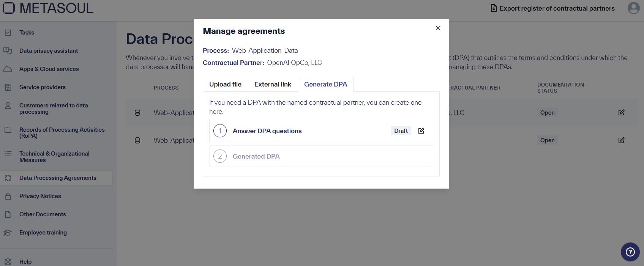Open the floating help question mark button
This screenshot has height=266, width=644.
(x=630, y=252)
